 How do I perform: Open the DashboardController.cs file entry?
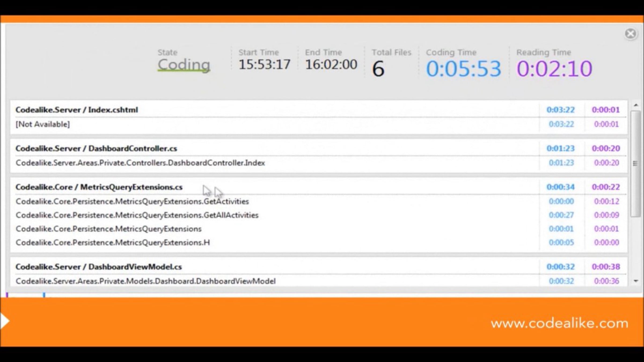coord(96,149)
